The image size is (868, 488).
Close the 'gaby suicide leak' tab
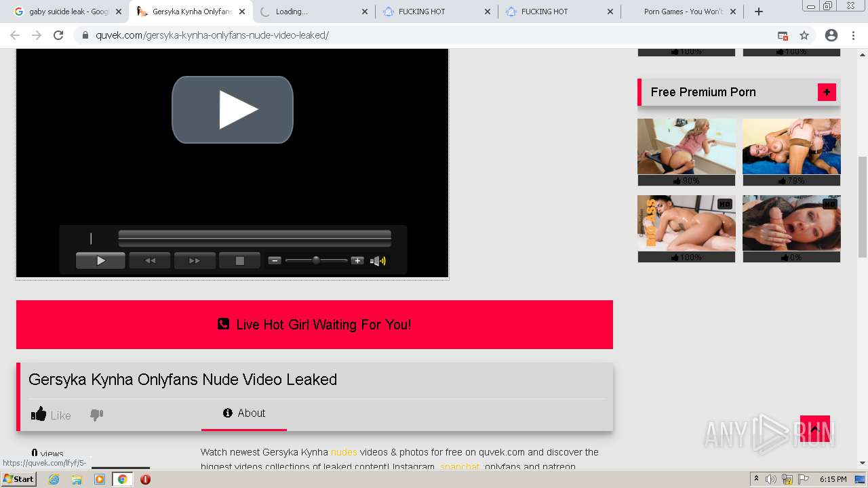(119, 12)
